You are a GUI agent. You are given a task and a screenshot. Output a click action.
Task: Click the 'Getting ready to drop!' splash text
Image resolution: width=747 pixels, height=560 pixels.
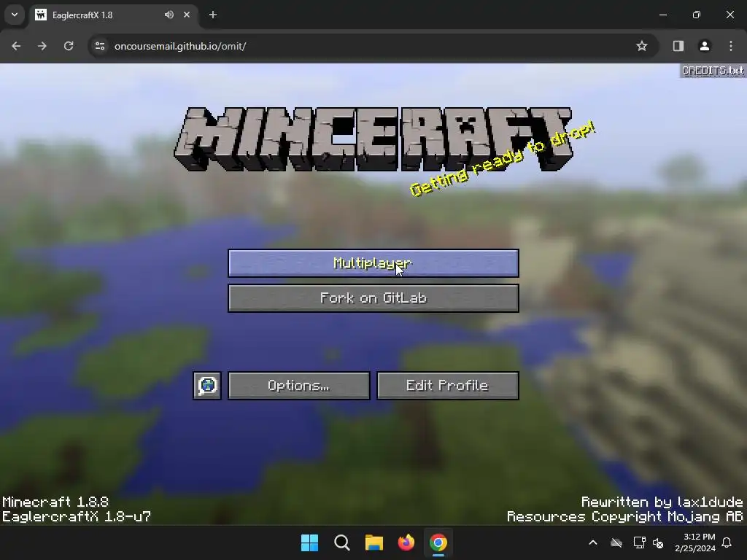click(x=503, y=158)
